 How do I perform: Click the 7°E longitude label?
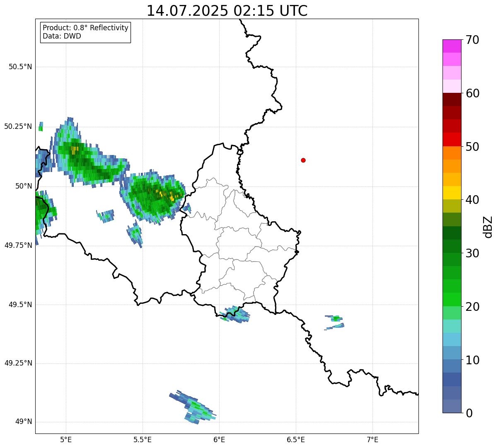point(372,440)
